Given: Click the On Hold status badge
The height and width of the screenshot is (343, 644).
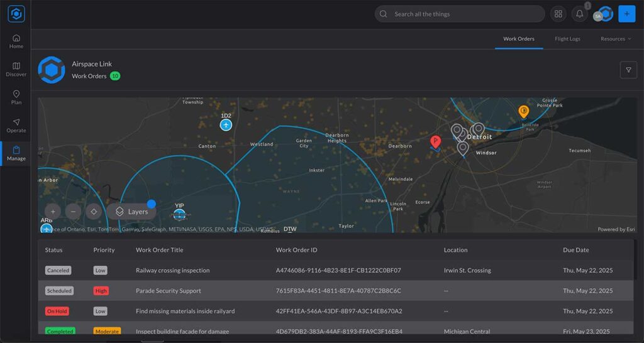Looking at the screenshot, I should [57, 311].
